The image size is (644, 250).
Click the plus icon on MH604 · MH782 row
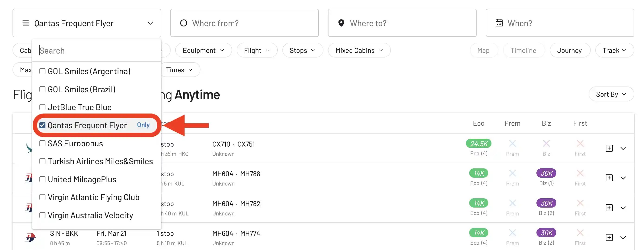tap(609, 208)
